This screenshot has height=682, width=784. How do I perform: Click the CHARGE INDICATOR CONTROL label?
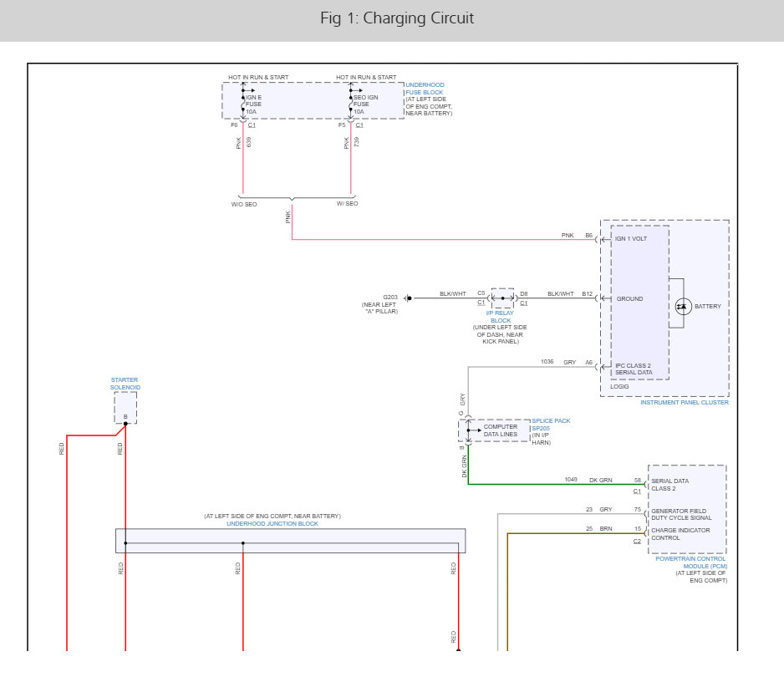tap(680, 533)
